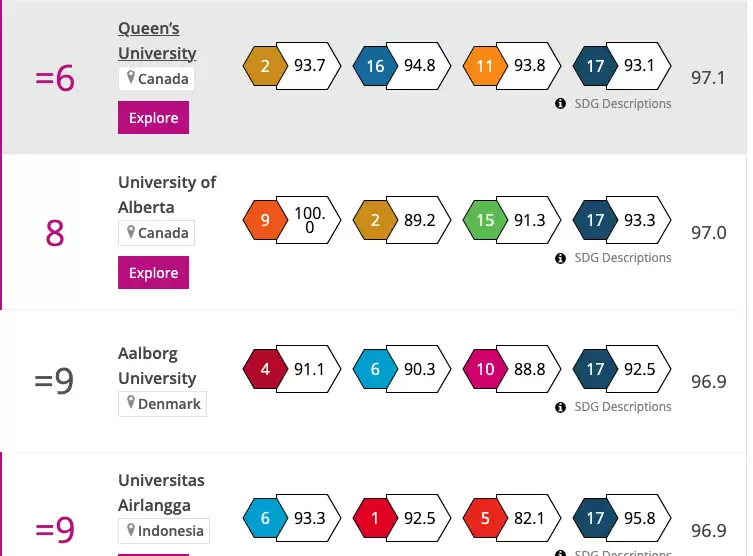Screen dimensions: 753x556
Task: Click SDG 16 hexagon in Queen's row
Action: click(375, 66)
